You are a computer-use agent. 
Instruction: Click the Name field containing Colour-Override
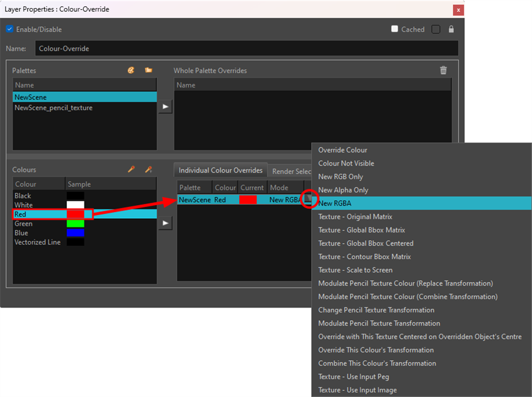247,48
